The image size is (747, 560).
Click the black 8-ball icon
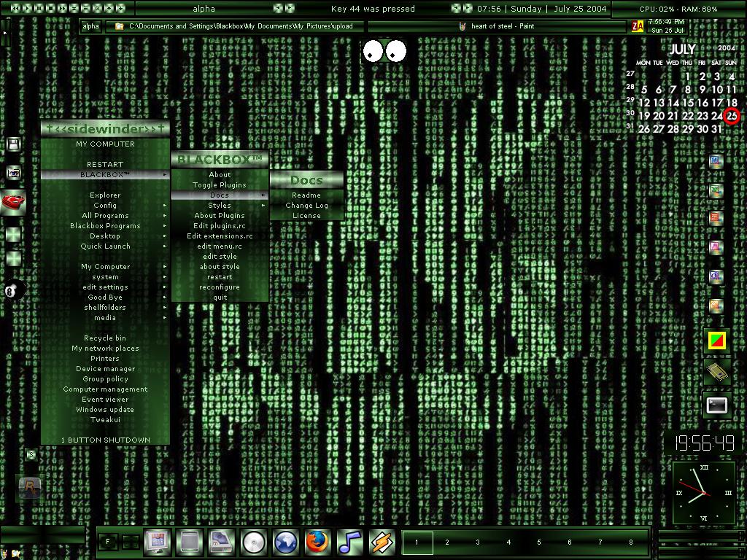click(14, 290)
